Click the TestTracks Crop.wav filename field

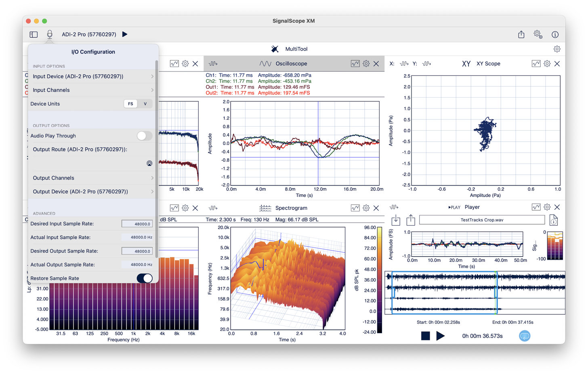482,220
